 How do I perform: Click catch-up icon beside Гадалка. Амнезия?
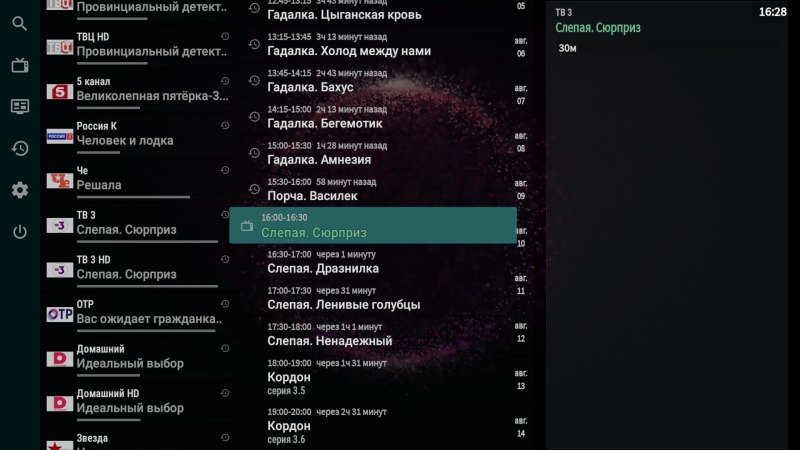pyautogui.click(x=254, y=153)
